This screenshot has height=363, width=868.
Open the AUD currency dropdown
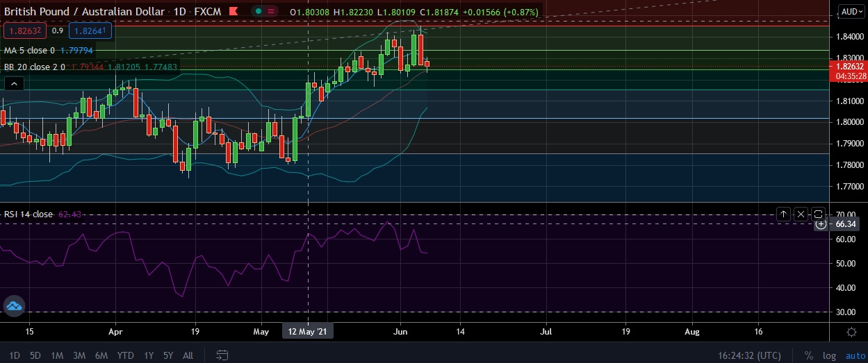[x=851, y=12]
